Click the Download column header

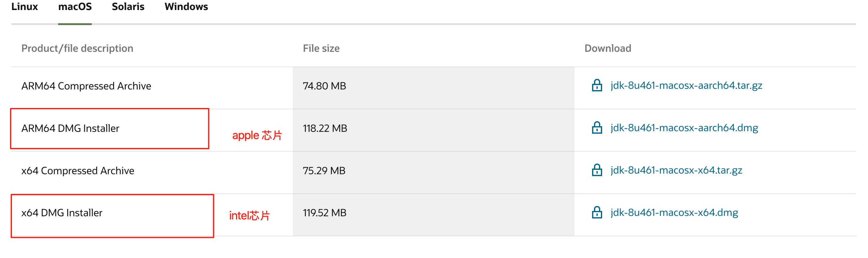click(x=607, y=48)
